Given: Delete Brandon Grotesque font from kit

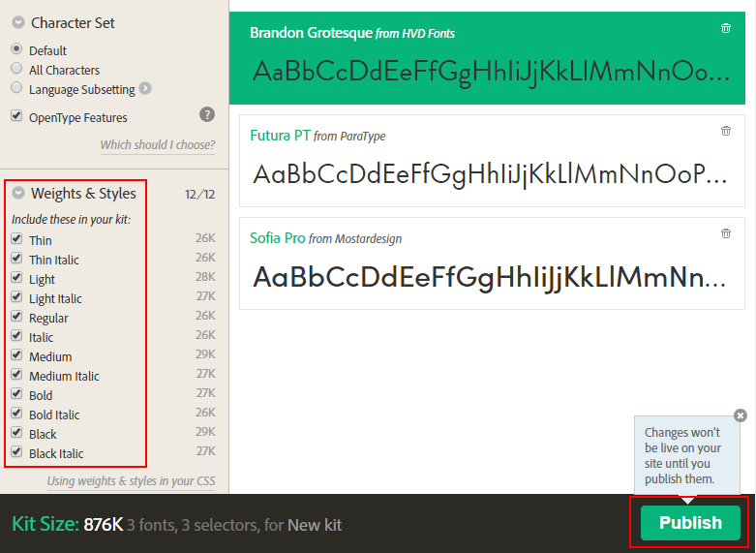Looking at the screenshot, I should pos(726,28).
